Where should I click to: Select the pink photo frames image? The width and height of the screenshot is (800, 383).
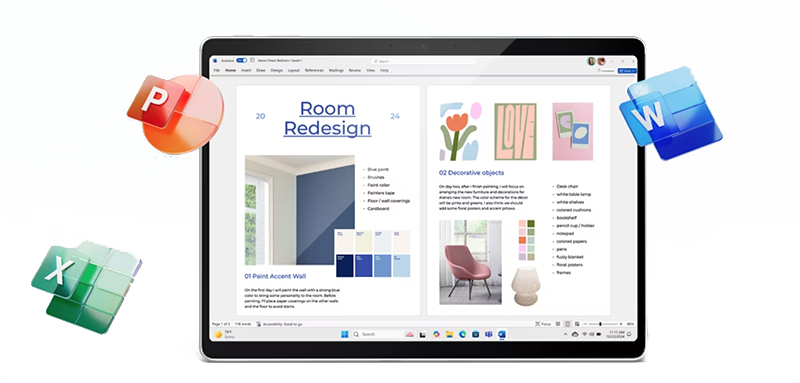tap(572, 132)
